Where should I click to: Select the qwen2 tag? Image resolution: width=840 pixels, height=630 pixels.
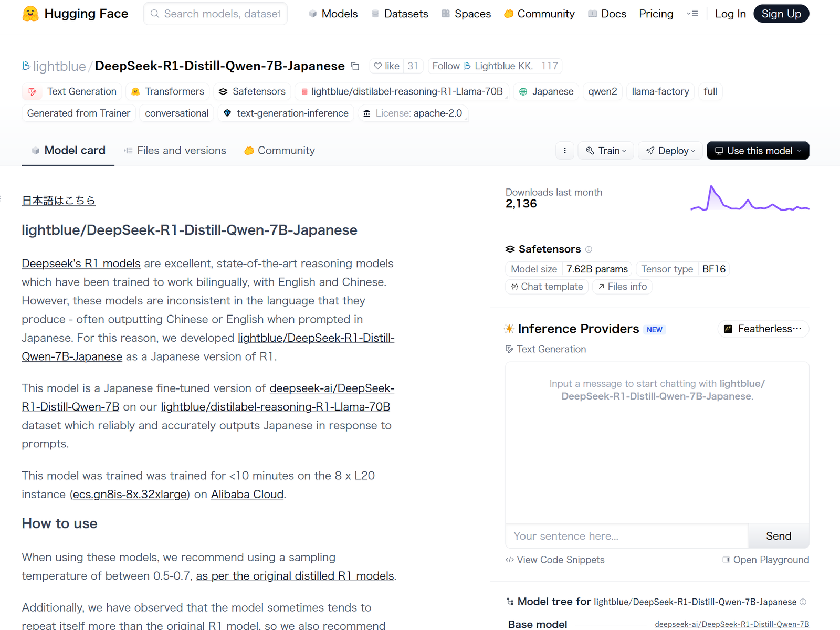click(x=603, y=91)
